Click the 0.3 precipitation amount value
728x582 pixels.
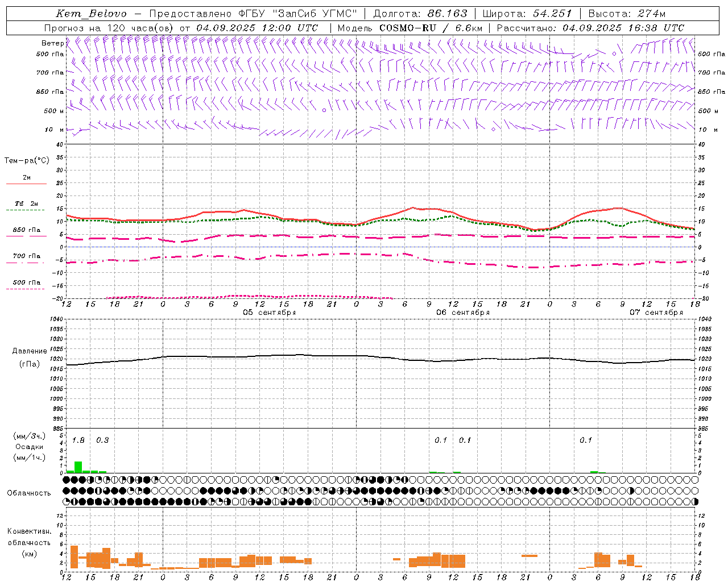tap(102, 440)
